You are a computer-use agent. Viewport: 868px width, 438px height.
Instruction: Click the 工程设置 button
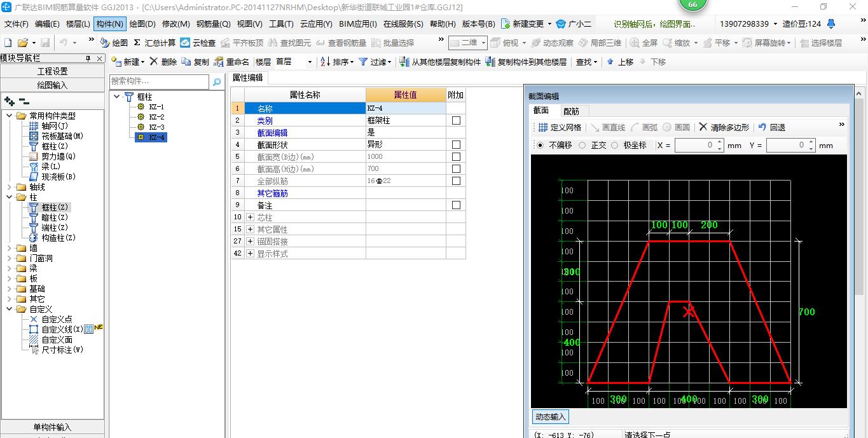(52, 71)
